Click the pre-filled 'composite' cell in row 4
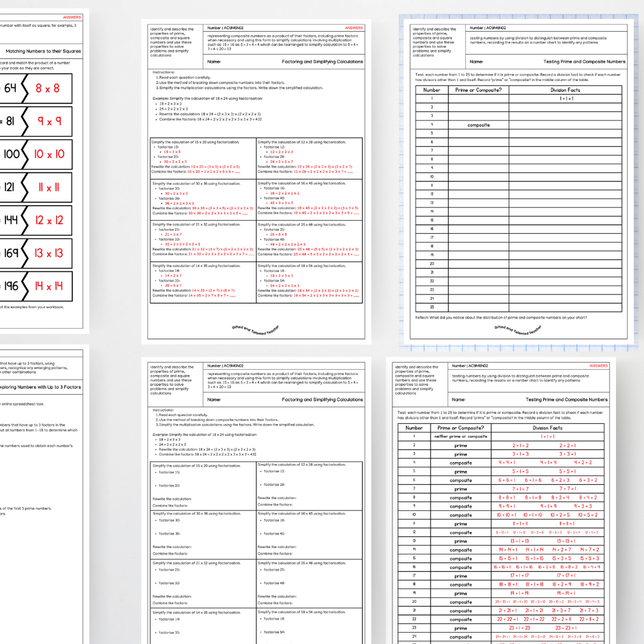Image resolution: width=644 pixels, height=644 pixels. click(x=478, y=125)
